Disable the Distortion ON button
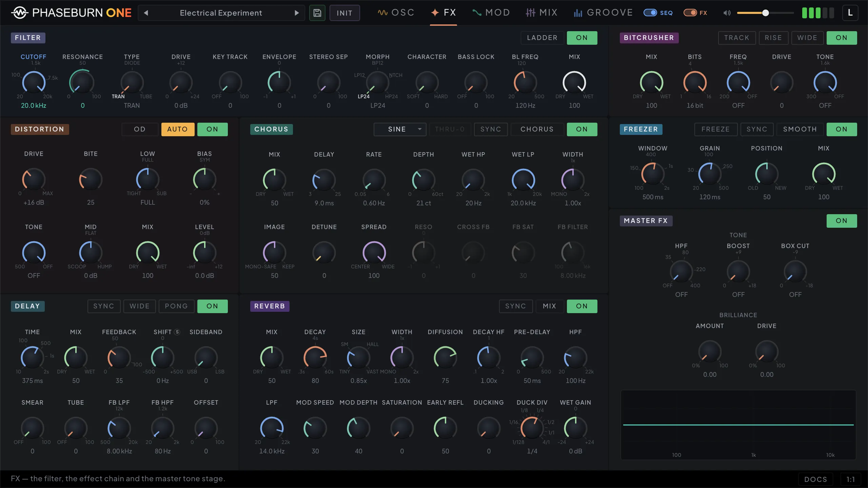 pos(212,129)
